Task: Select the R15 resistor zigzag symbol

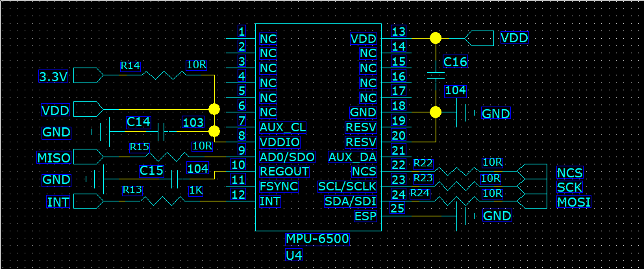Action: (x=168, y=157)
